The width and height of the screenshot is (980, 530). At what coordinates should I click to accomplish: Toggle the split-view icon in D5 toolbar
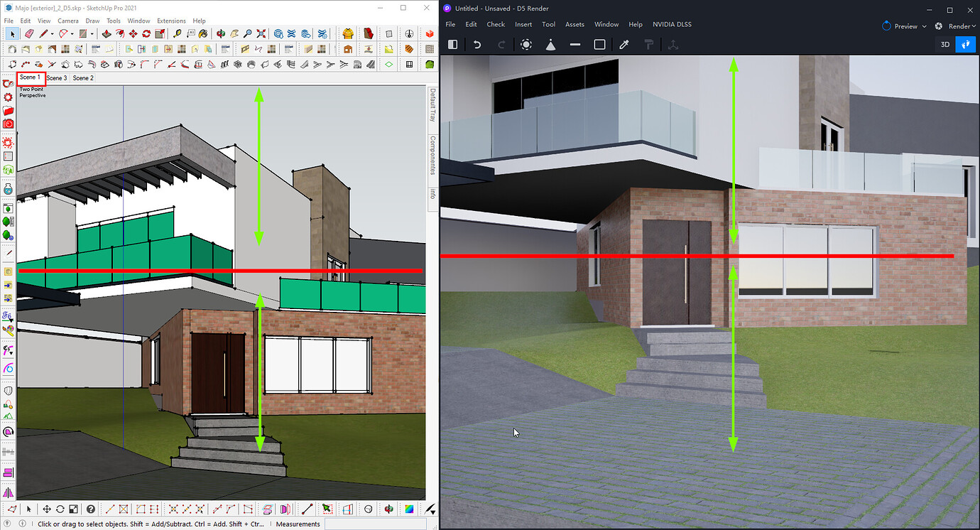click(x=453, y=44)
